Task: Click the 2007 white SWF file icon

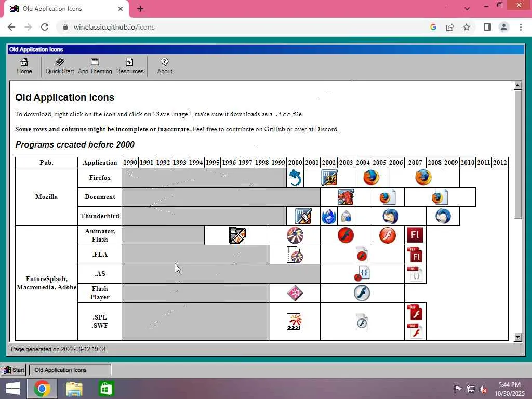Action: [415, 331]
